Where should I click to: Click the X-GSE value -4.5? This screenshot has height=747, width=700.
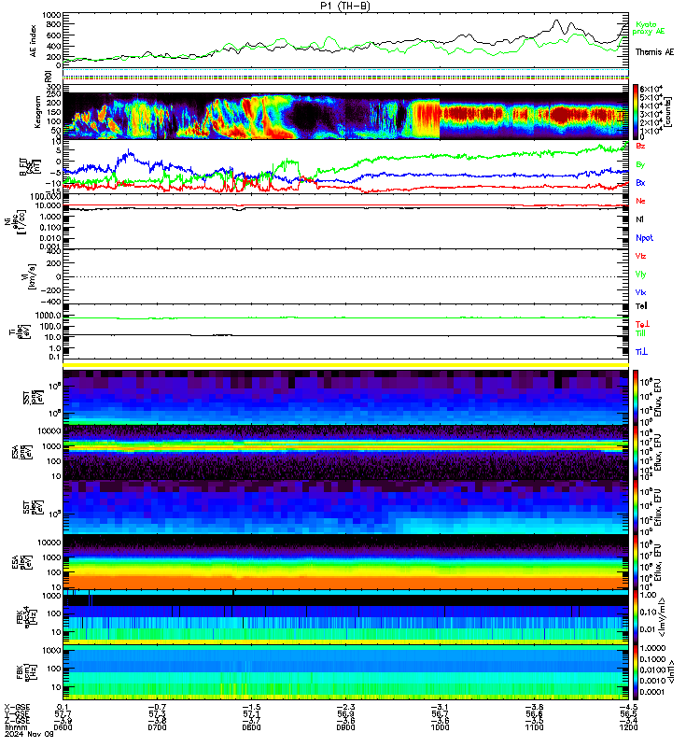click(628, 707)
